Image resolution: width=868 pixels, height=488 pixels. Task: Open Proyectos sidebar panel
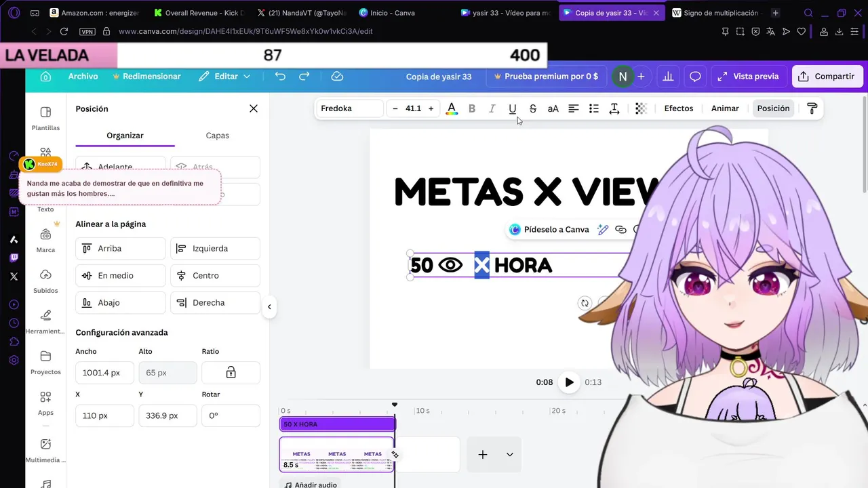coord(45,363)
